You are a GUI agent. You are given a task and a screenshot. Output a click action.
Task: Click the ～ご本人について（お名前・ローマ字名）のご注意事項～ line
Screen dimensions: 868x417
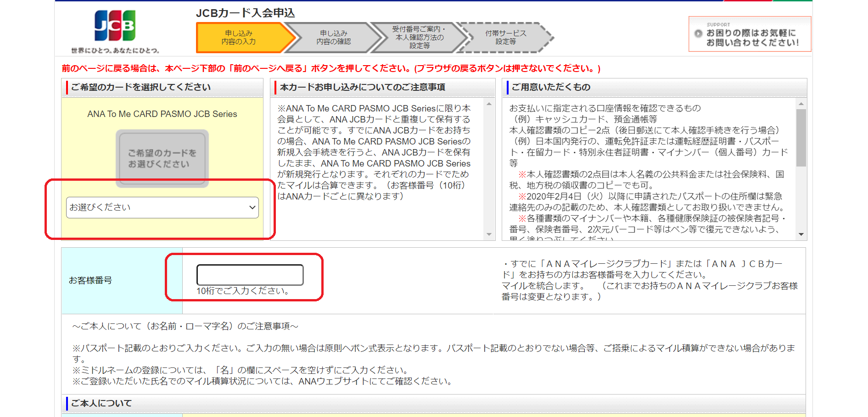point(185,326)
